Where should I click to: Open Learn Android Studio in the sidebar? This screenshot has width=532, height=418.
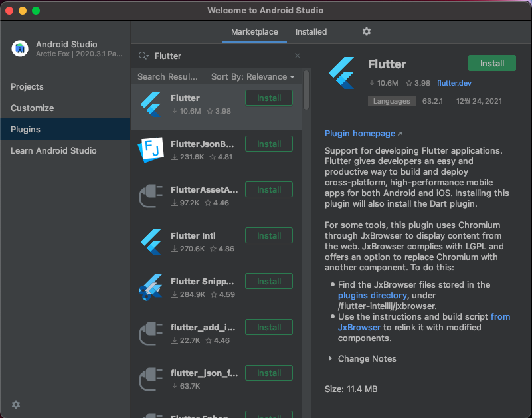[x=65, y=150]
